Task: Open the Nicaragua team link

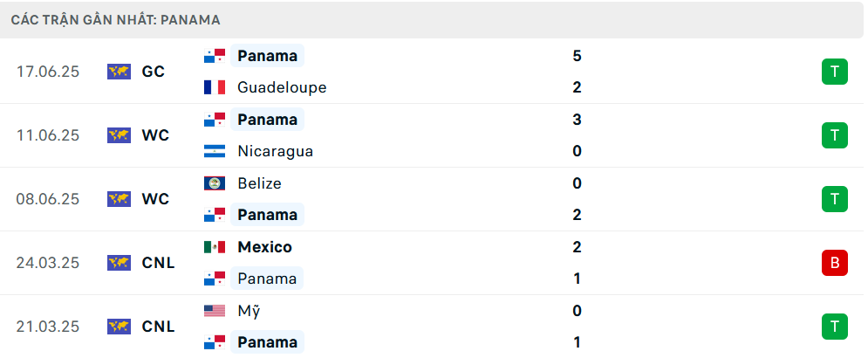Action: point(275,151)
